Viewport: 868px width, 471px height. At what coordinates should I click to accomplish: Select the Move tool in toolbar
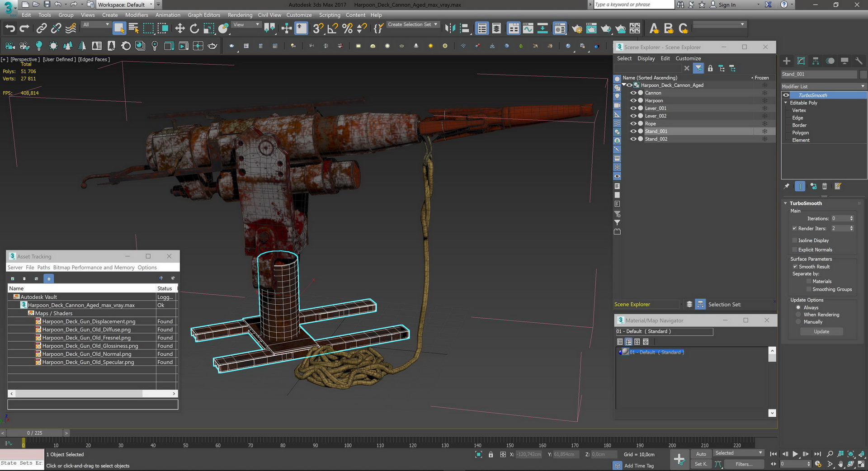[179, 28]
